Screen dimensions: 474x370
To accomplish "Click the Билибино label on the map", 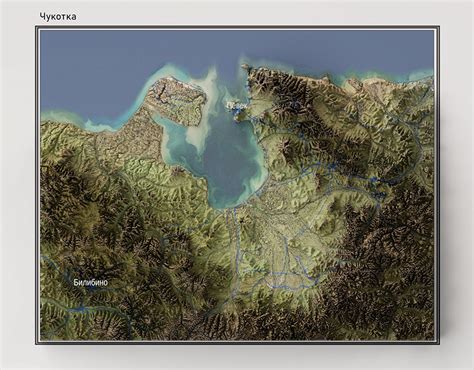I will coord(91,283).
